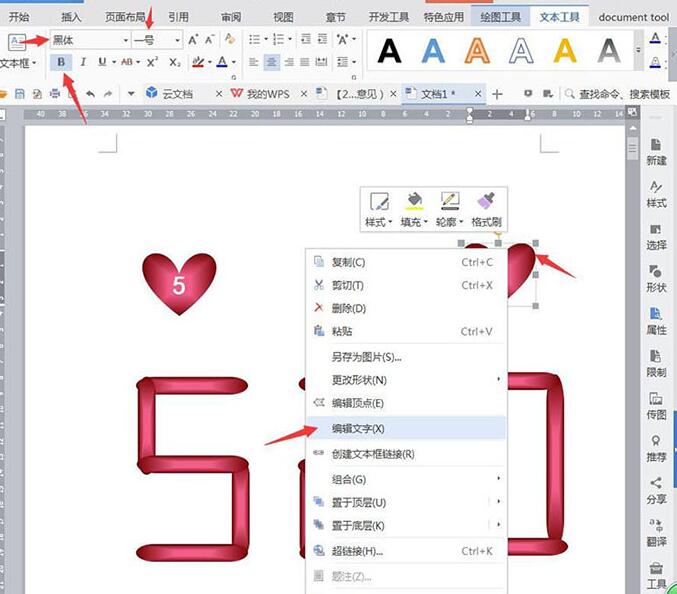Viewport: 677px width, 594px height.
Task: Click the 形状 shapes icon in sidebar
Action: 656,275
